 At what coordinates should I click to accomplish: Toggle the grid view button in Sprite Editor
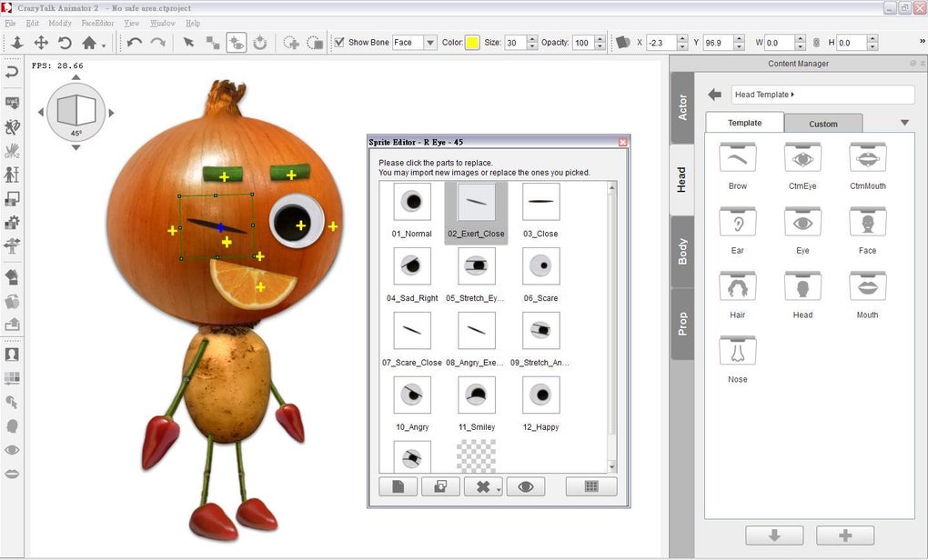590,486
